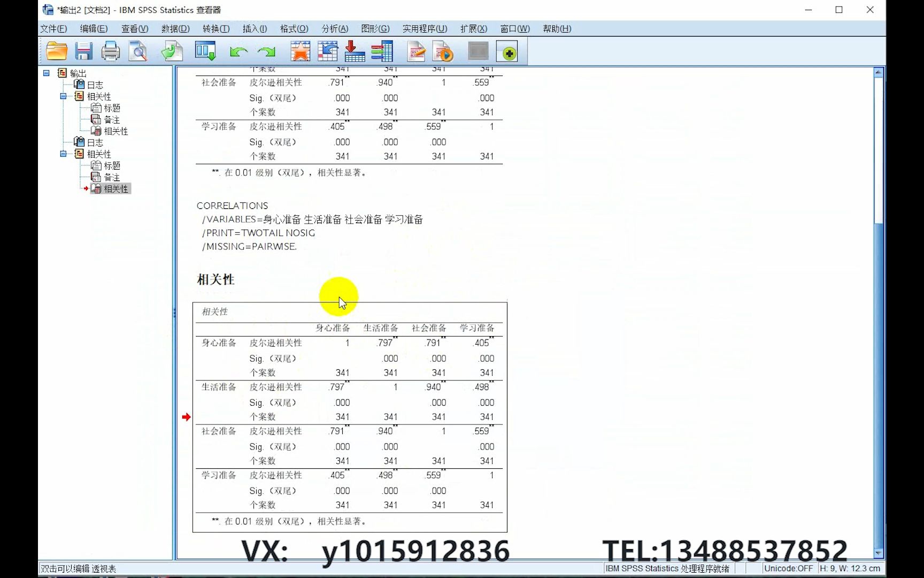Open the 转换(T) menu

[216, 29]
